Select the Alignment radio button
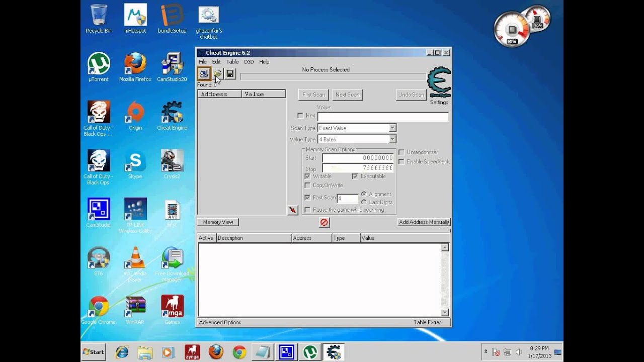The width and height of the screenshot is (644, 362). tap(364, 194)
